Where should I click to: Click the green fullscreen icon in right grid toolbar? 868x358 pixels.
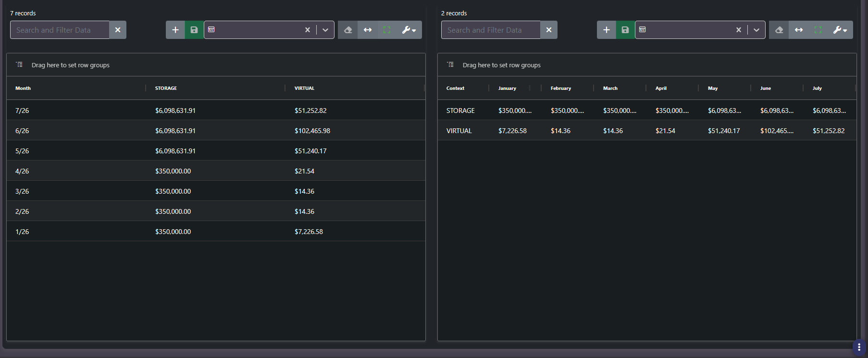pos(818,30)
